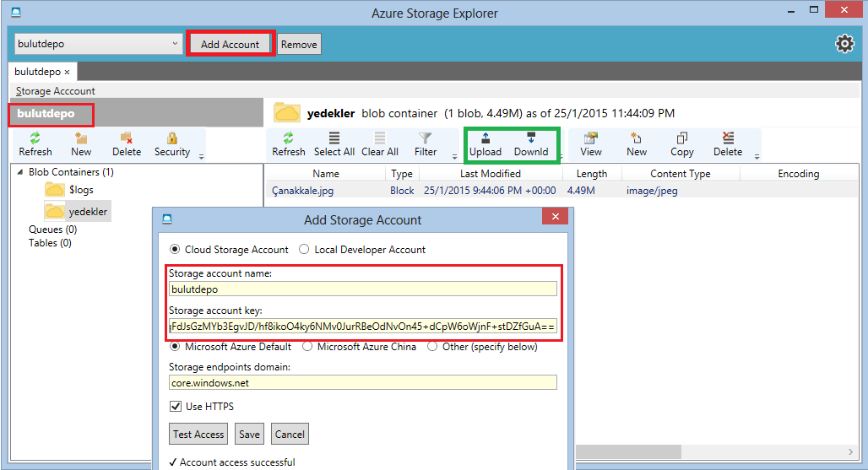Image resolution: width=868 pixels, height=470 pixels.
Task: Click the scrollbar right arrow in blob list
Action: tap(851, 451)
